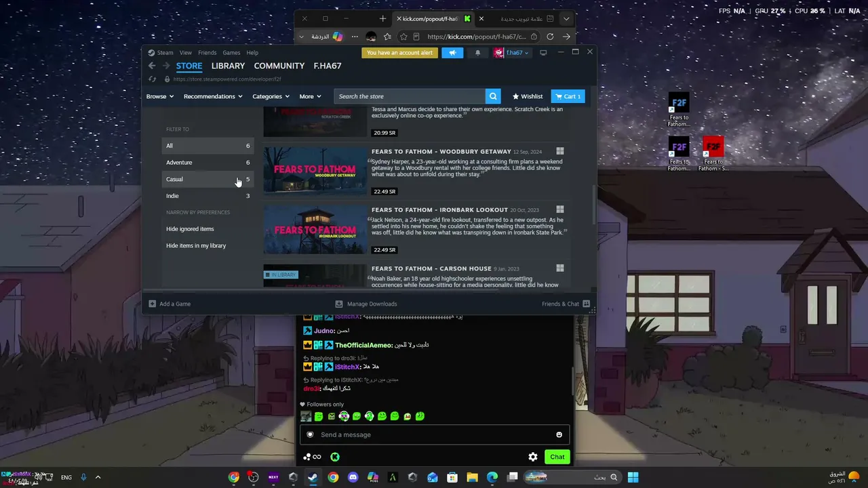This screenshot has width=868, height=488.
Task: Open Manage Downloads in Steam
Action: tap(366, 304)
